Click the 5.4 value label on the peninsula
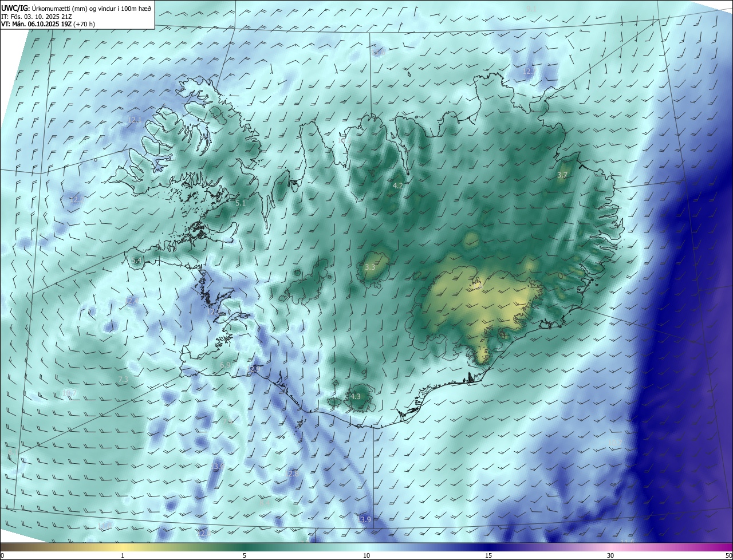 coord(136,261)
